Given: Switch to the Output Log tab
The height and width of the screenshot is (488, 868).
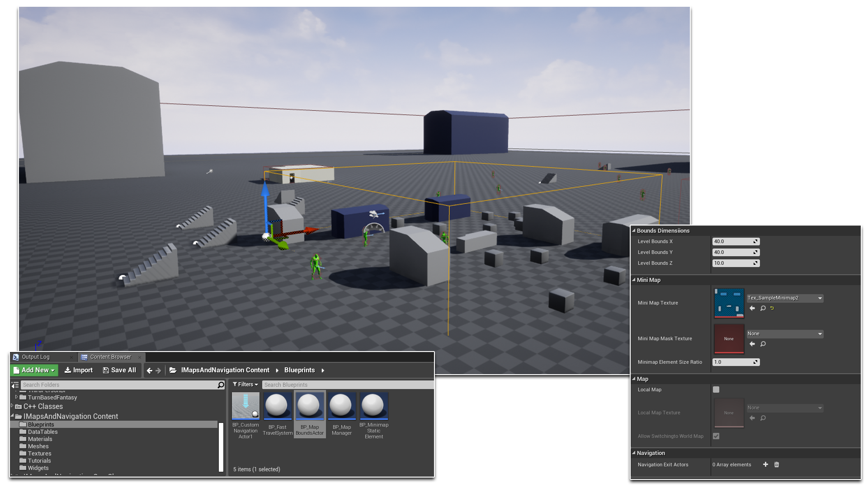Looking at the screenshot, I should click(35, 357).
